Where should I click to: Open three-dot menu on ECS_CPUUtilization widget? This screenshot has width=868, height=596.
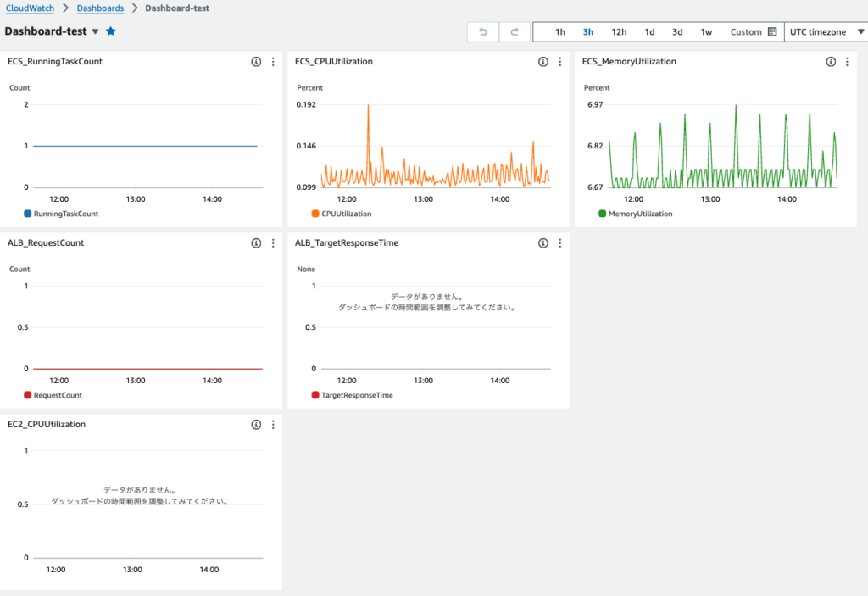pos(560,62)
